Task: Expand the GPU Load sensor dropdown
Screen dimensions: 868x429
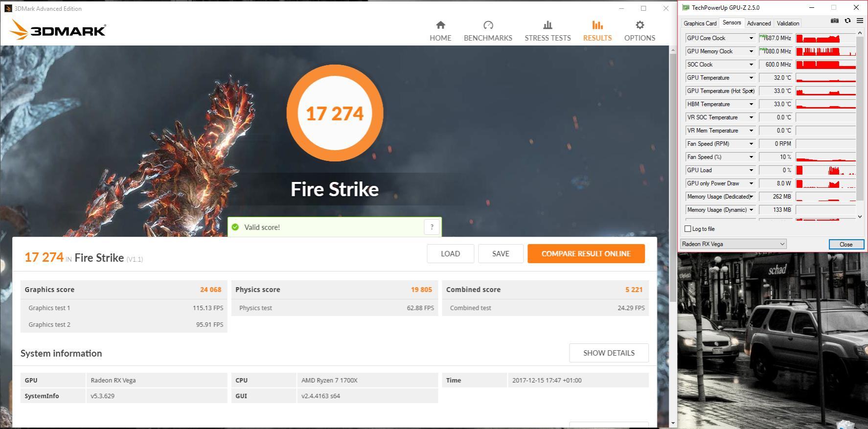Action: click(x=751, y=170)
